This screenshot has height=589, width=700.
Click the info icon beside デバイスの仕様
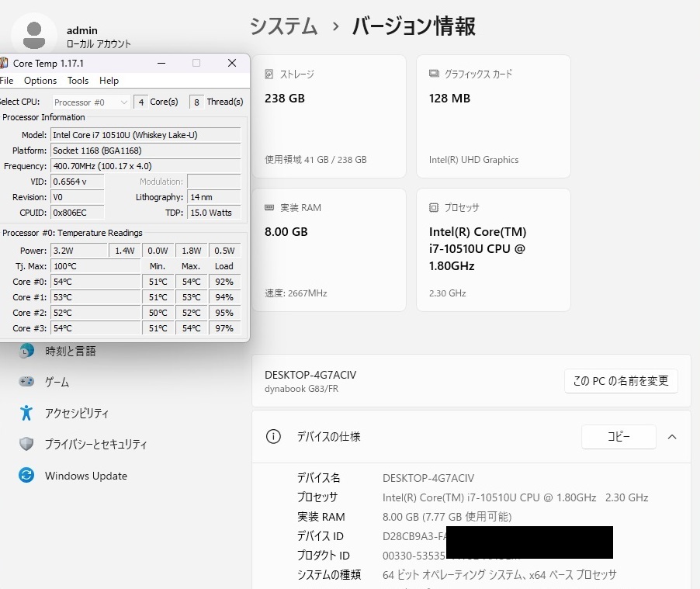point(273,436)
